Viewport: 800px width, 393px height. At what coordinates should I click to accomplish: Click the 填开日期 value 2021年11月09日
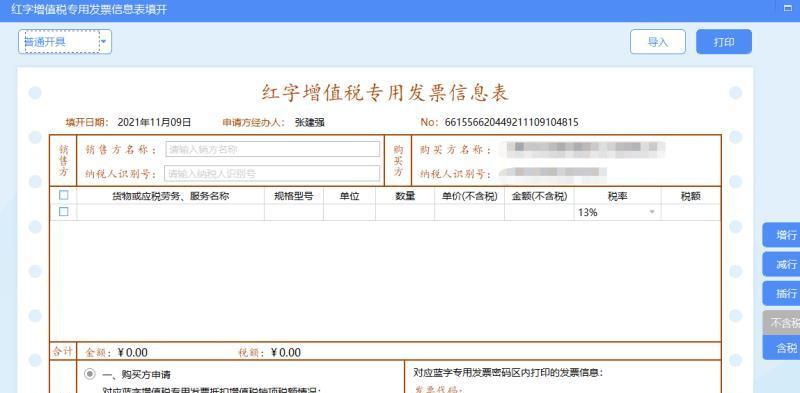click(x=154, y=122)
